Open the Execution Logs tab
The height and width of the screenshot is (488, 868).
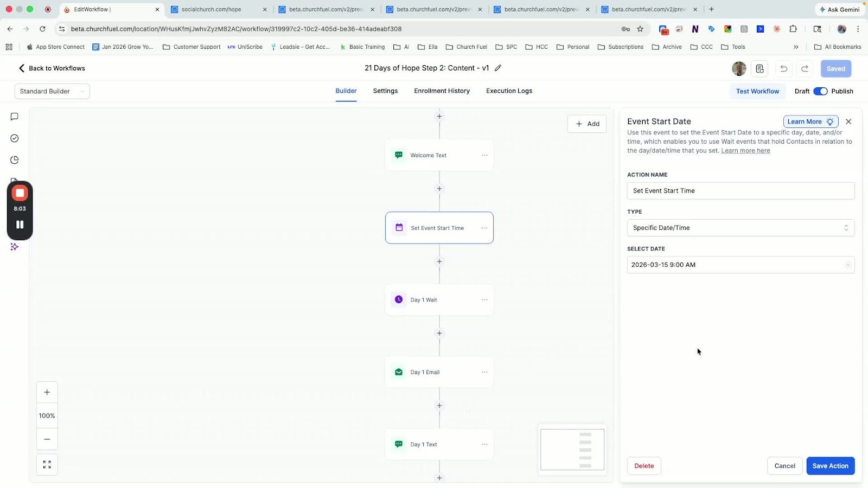coord(509,91)
